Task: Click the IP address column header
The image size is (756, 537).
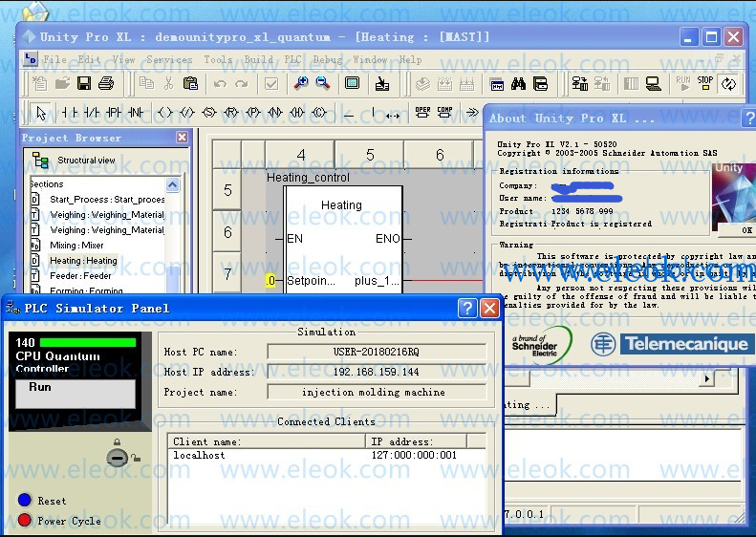Action: coord(416,441)
